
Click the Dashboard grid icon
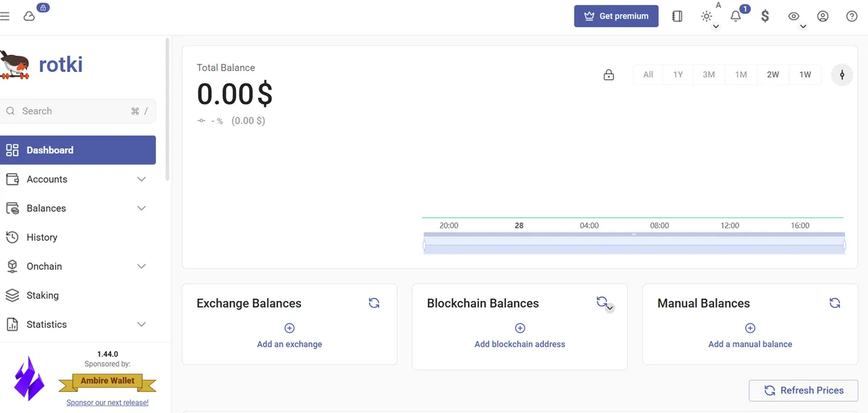12,150
